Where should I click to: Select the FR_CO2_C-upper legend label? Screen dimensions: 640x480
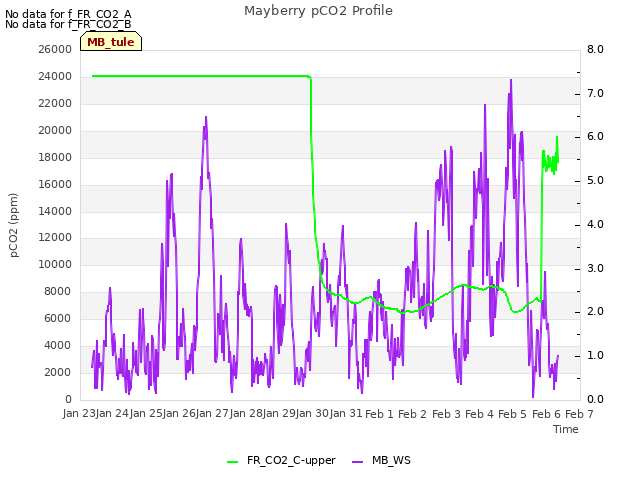pos(291,460)
